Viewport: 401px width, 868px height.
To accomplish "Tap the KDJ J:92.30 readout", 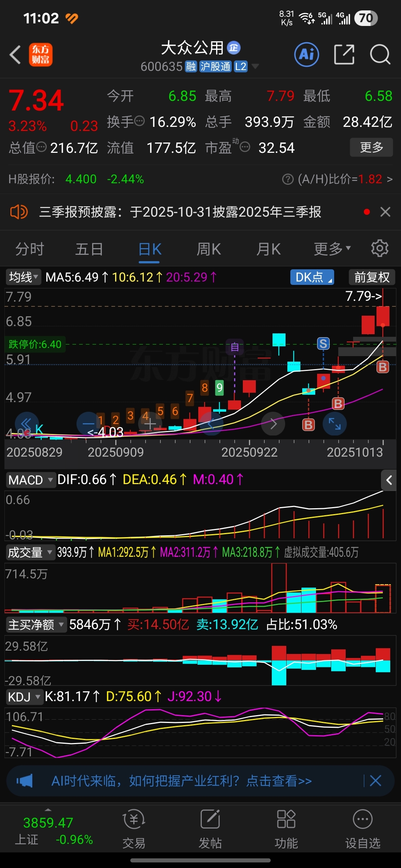I will pos(195,697).
